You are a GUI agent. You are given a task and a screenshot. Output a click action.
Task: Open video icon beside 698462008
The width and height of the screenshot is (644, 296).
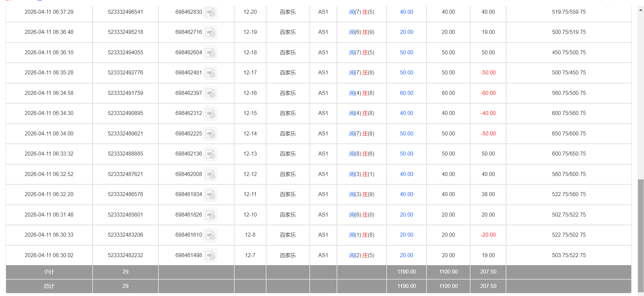[210, 175]
